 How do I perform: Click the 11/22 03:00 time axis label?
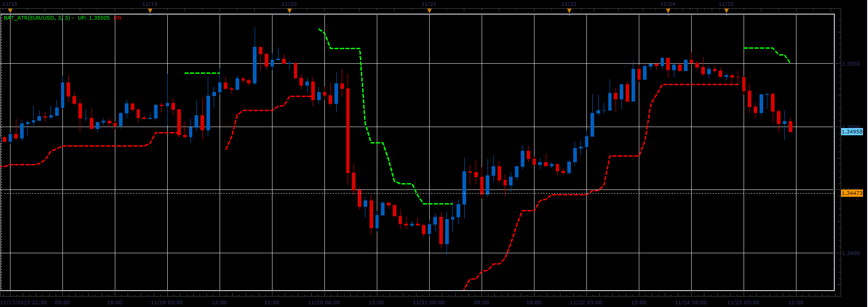pyautogui.click(x=586, y=302)
